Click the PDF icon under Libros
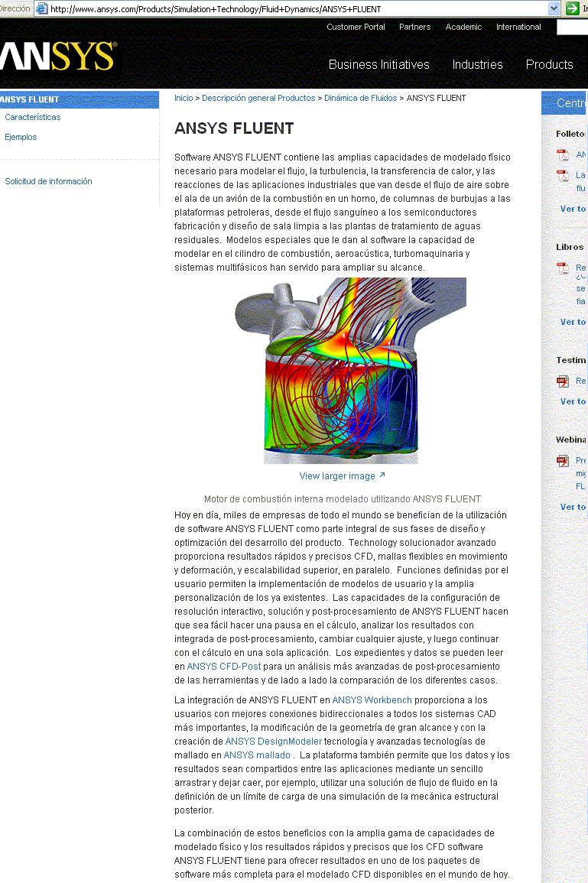 (x=563, y=268)
